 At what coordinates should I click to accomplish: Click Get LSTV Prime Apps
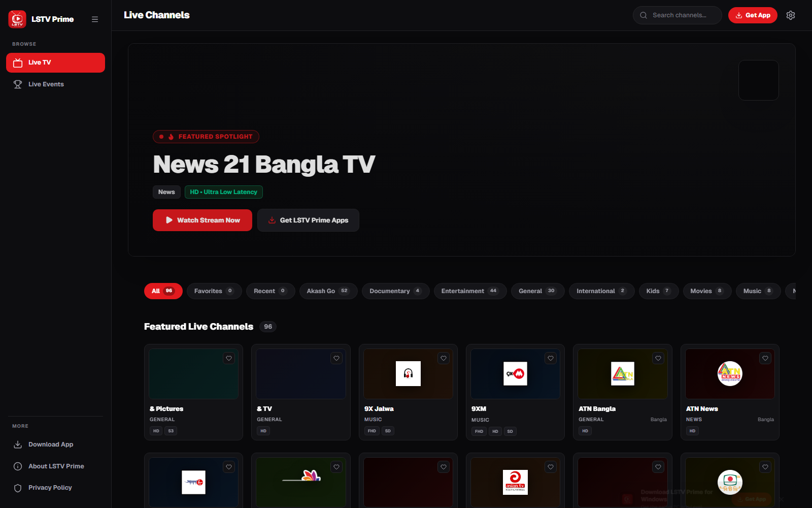[308, 220]
